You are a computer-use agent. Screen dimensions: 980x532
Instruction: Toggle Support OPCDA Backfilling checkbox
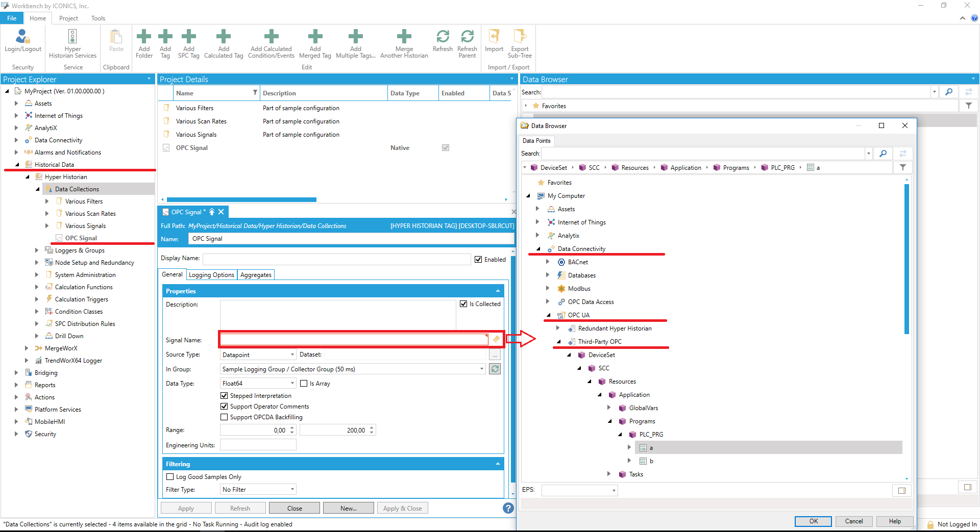(224, 417)
